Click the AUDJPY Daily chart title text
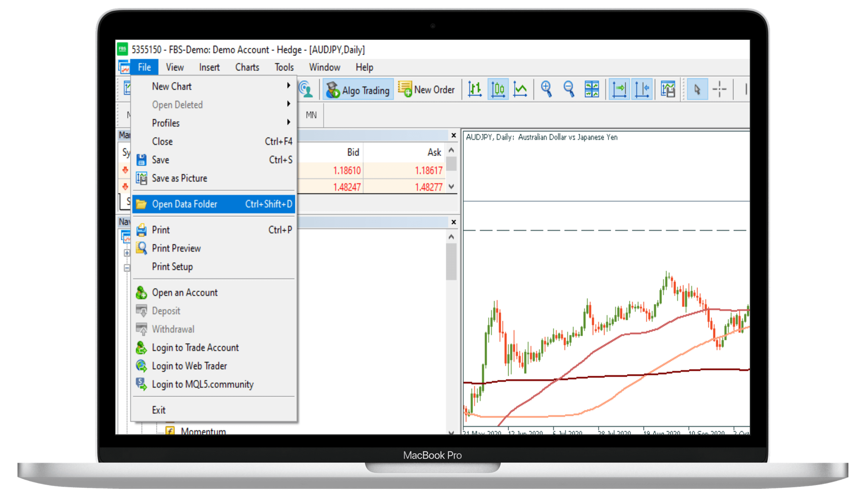868x502 pixels. 541,137
